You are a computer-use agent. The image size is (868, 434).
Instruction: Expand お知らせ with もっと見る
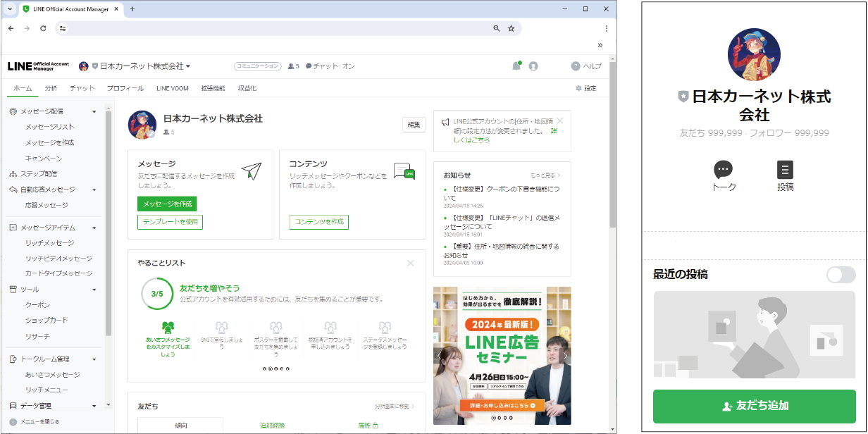click(x=545, y=175)
